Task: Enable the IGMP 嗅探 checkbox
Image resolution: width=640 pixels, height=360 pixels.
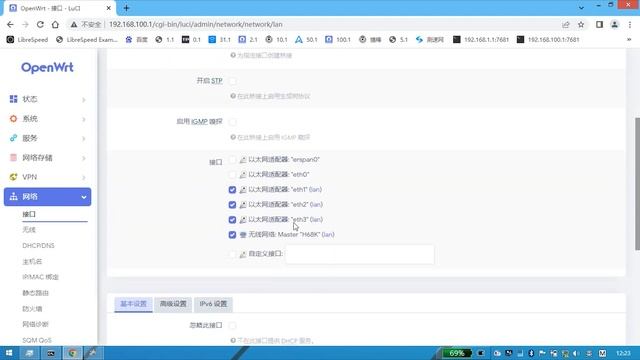Action: [x=232, y=122]
